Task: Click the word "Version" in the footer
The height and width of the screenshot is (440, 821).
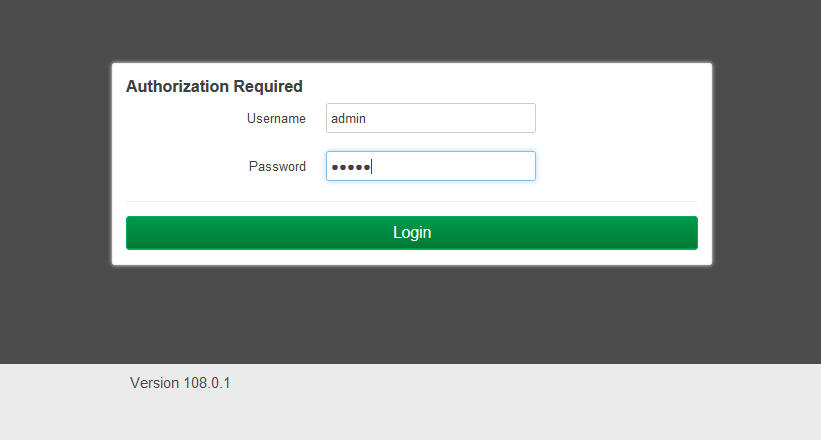Action: pyautogui.click(x=154, y=383)
